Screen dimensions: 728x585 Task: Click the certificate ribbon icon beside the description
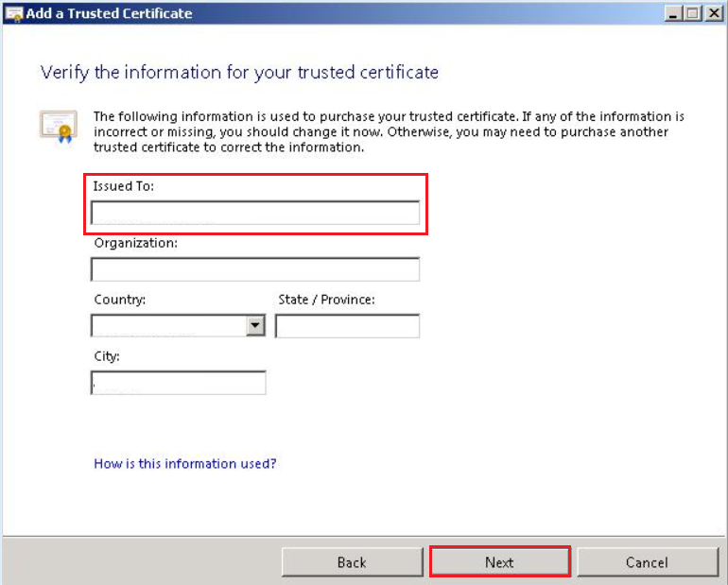(x=57, y=126)
